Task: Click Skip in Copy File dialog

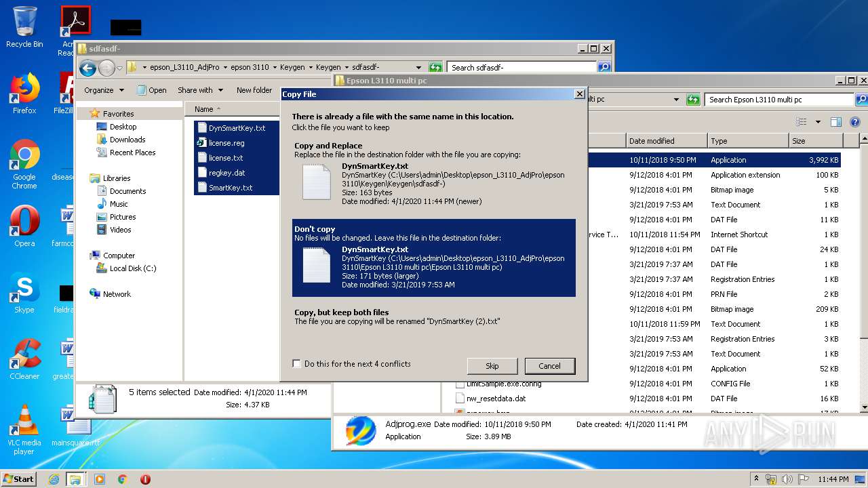Action: (x=492, y=366)
